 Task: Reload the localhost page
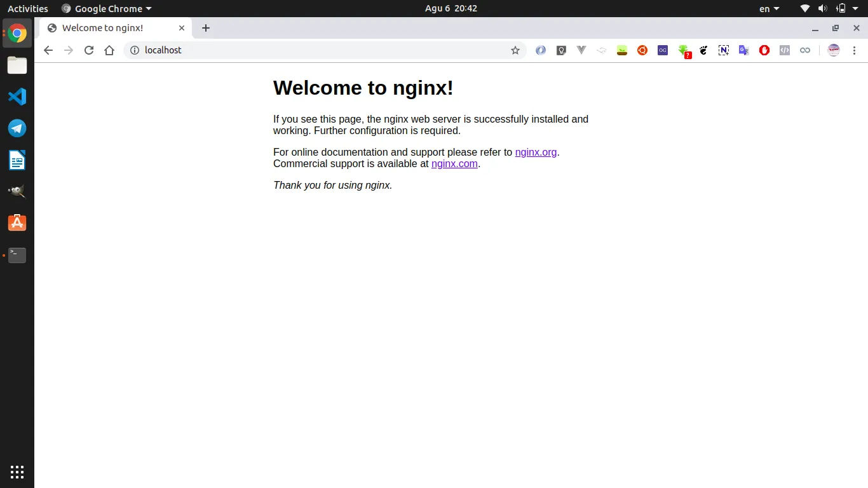click(x=89, y=50)
